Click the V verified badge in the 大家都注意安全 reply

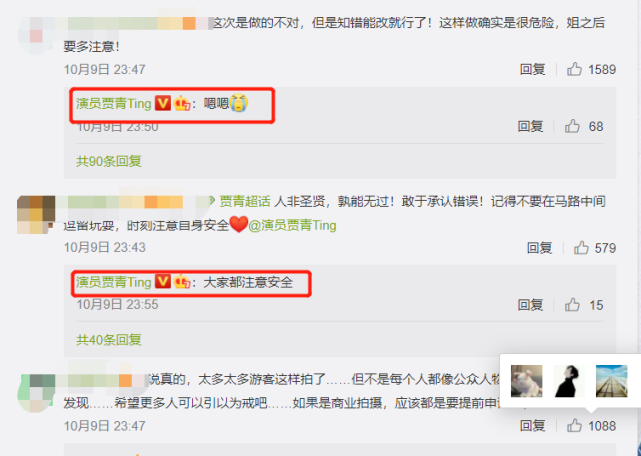[x=163, y=282]
